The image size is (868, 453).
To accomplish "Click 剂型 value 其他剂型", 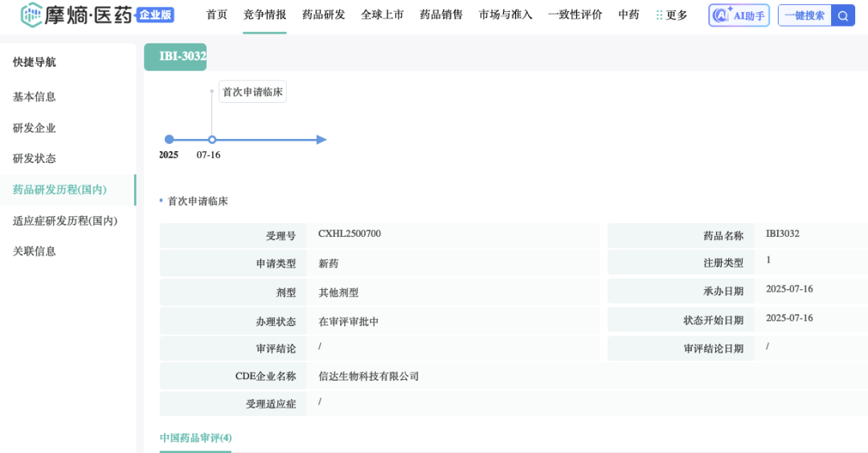I will (338, 292).
